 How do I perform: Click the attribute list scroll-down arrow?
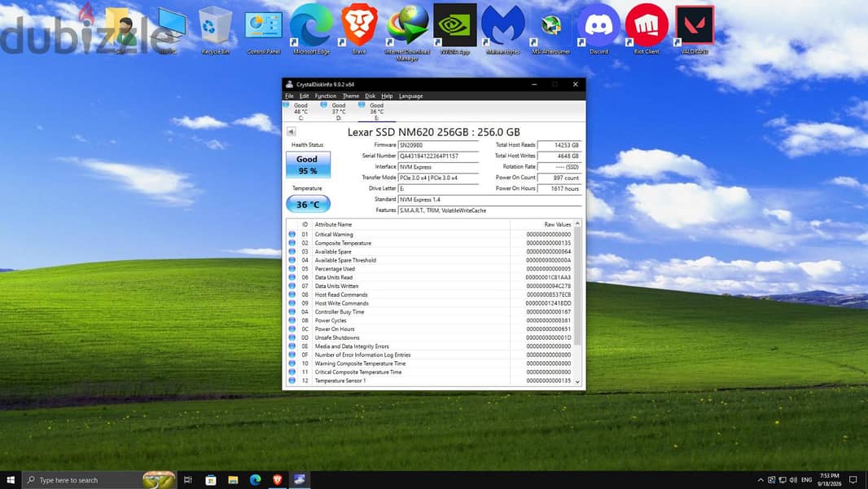coord(577,381)
